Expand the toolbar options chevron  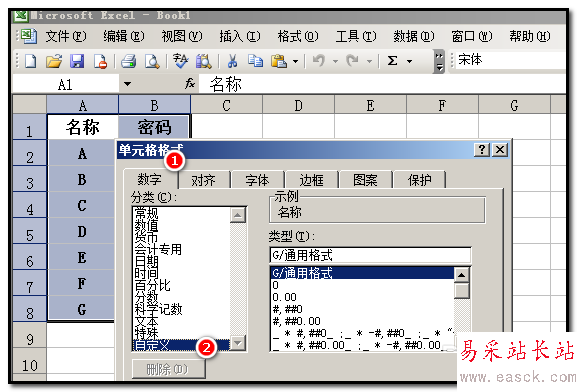[x=439, y=61]
